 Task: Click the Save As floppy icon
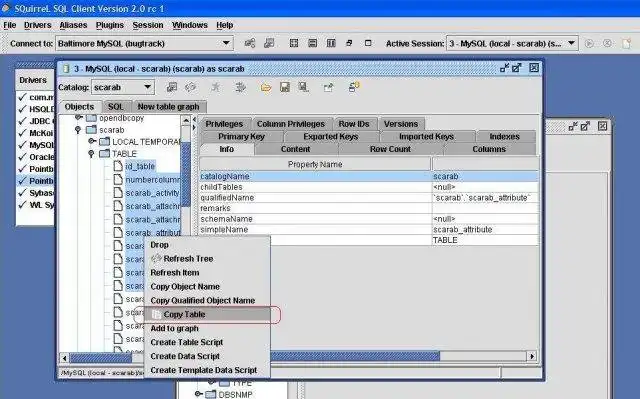pos(303,87)
